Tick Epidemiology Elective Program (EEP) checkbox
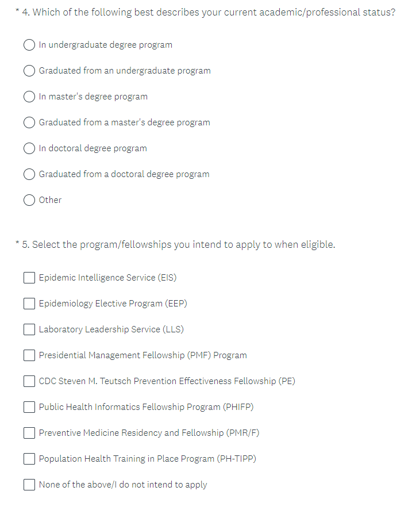Viewport: 420px width, 510px height. (x=30, y=304)
